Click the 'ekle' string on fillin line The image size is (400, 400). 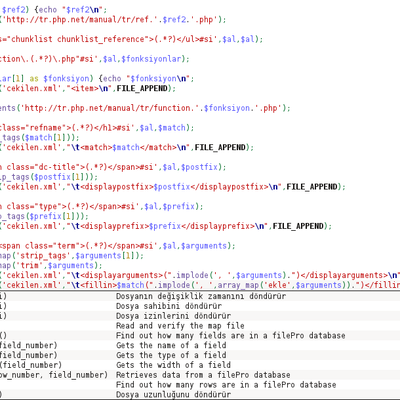click(279, 285)
